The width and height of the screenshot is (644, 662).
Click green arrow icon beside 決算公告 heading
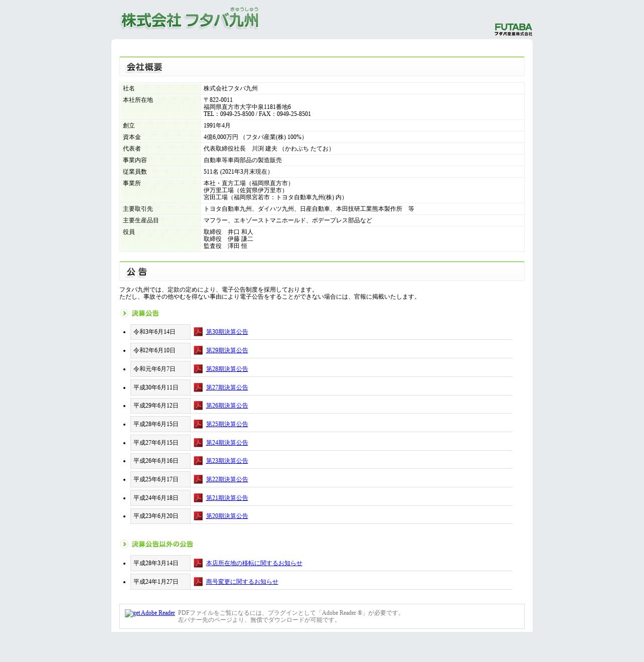pos(124,313)
